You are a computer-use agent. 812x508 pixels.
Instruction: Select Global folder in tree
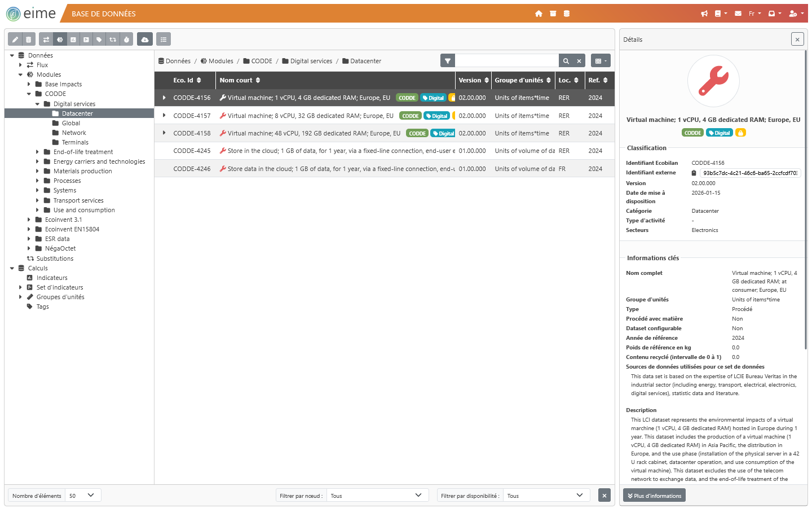tap(70, 123)
